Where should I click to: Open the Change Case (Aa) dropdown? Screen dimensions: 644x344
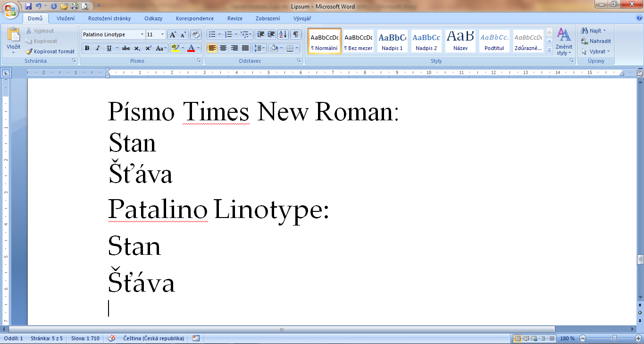(161, 48)
